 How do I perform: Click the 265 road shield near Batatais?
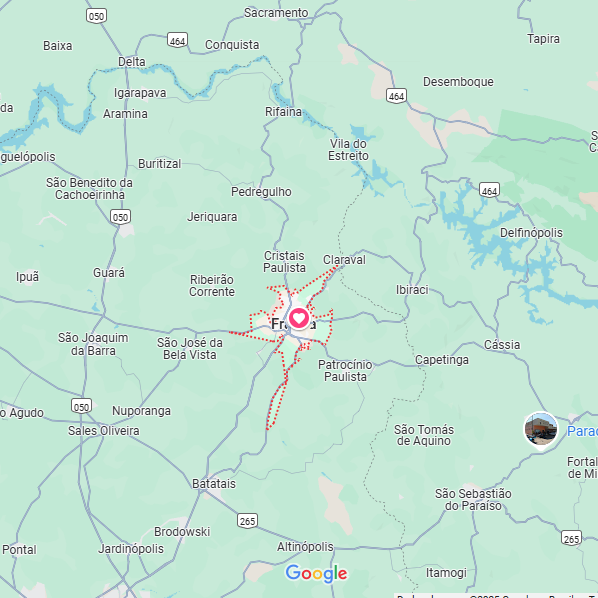tap(247, 521)
